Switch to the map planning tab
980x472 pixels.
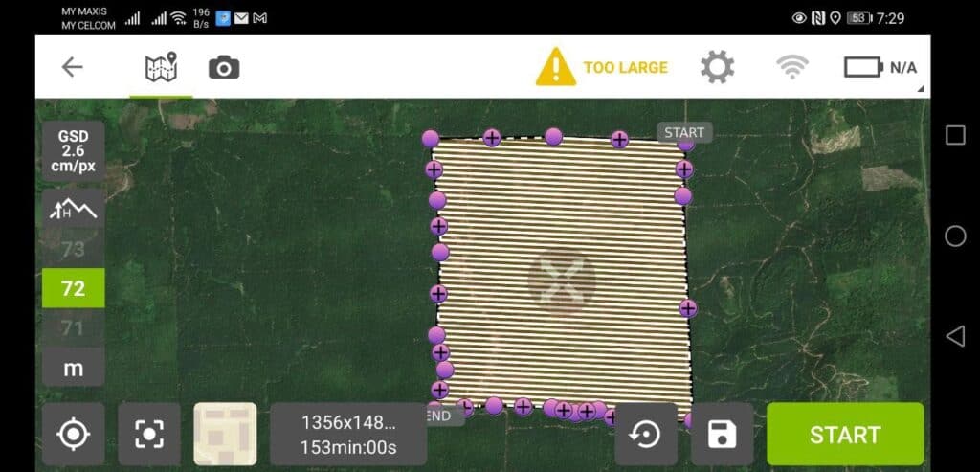(161, 68)
